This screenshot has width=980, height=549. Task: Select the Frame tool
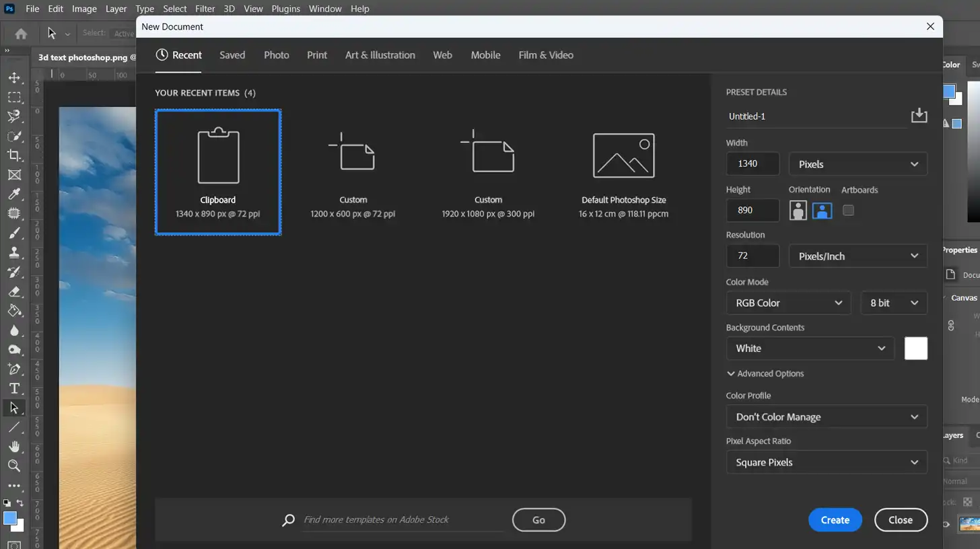tap(14, 175)
